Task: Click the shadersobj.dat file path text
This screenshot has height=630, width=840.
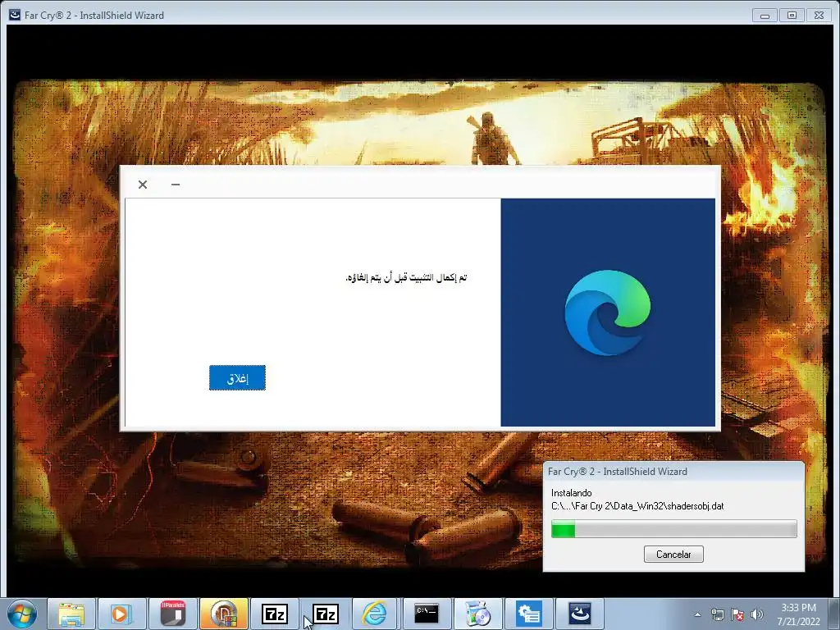Action: click(x=637, y=506)
